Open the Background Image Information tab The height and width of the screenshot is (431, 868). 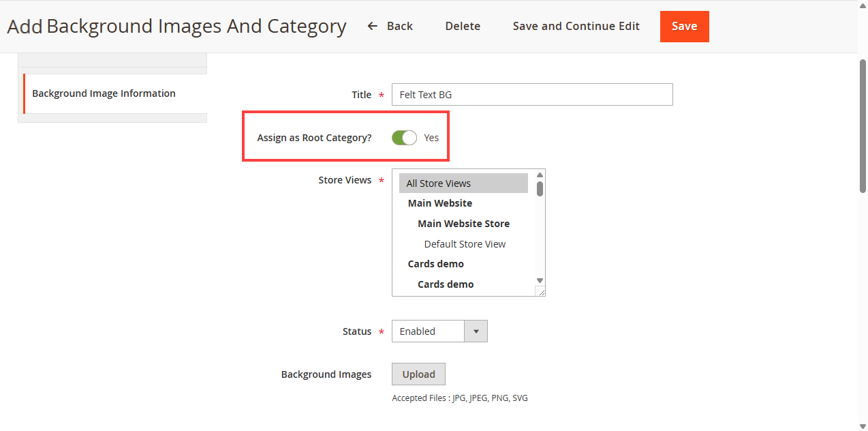pos(104,93)
